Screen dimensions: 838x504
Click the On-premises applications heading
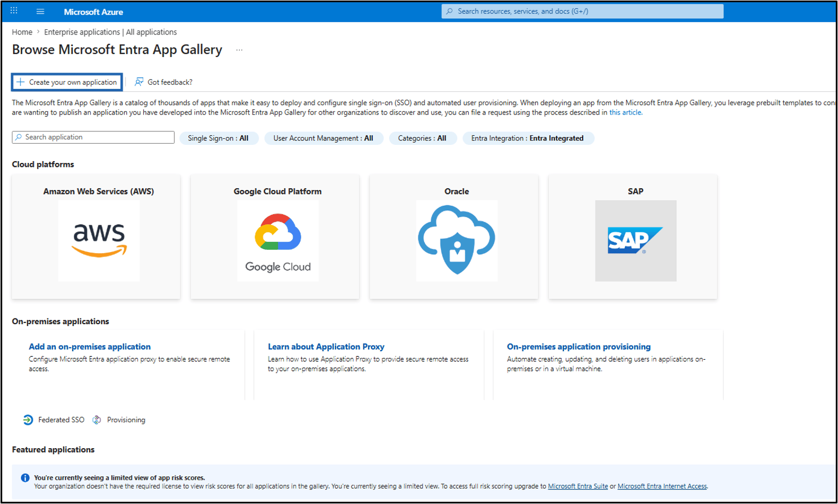[60, 321]
